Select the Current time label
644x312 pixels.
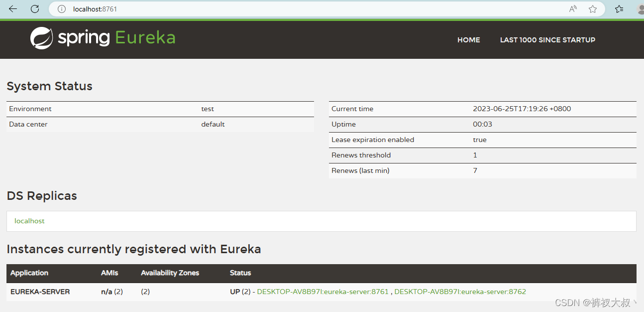pos(352,109)
